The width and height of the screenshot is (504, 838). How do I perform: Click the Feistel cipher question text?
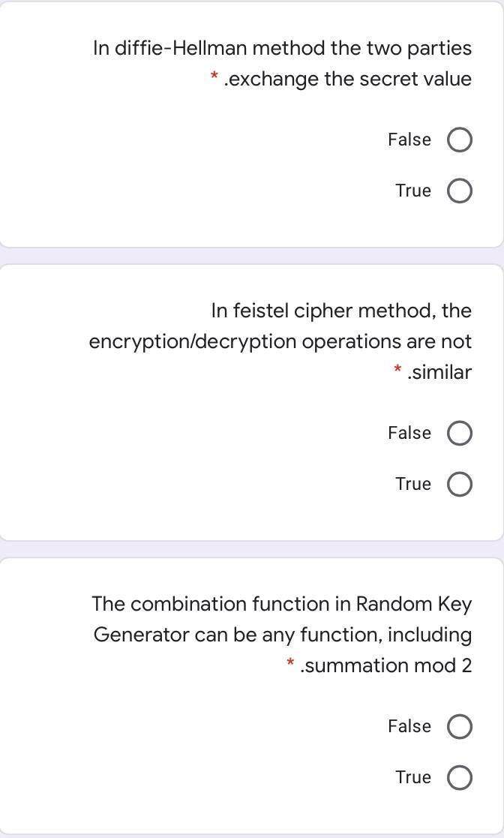point(280,341)
